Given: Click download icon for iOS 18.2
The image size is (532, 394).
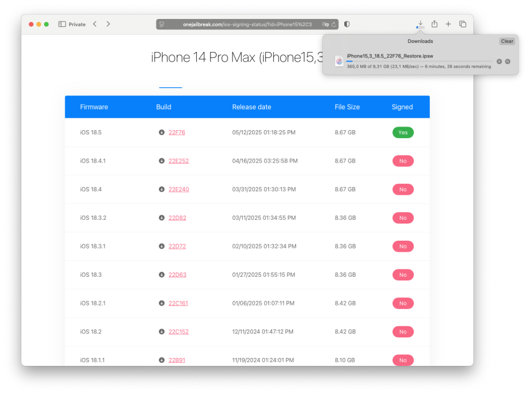Looking at the screenshot, I should 161,332.
